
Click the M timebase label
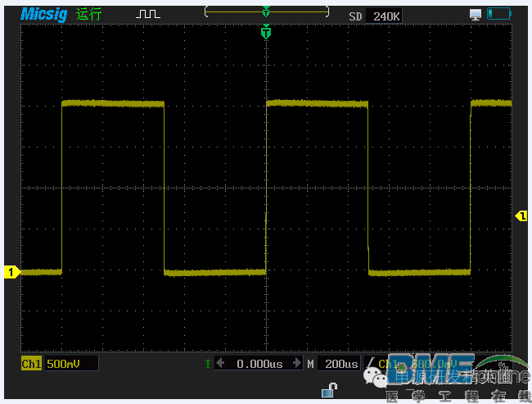click(310, 363)
